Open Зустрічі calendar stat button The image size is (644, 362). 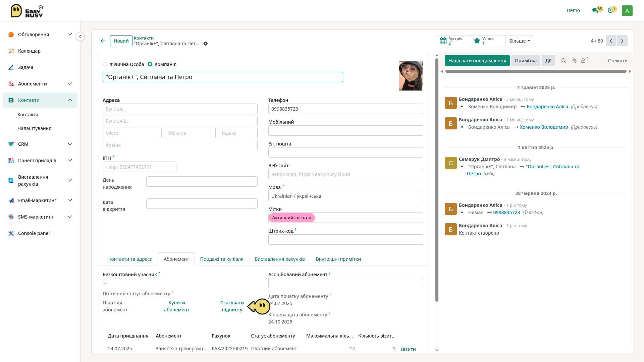pyautogui.click(x=453, y=41)
